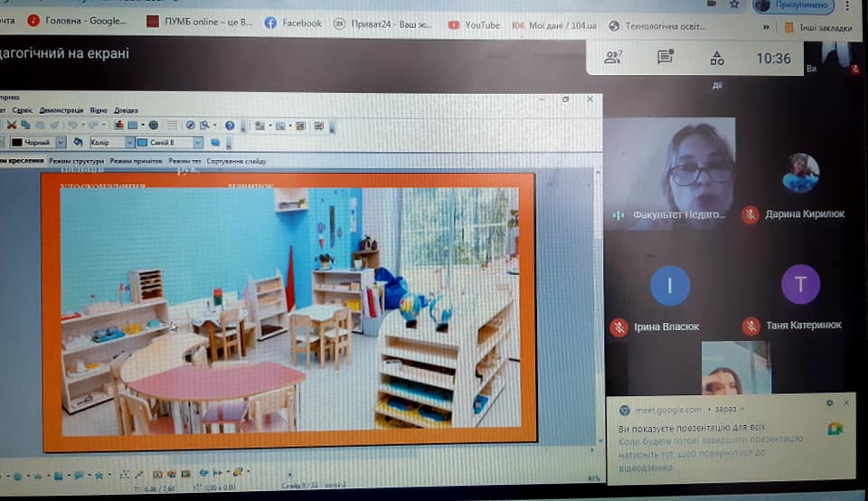Open the ПУМБ online bookmark

tap(200, 22)
